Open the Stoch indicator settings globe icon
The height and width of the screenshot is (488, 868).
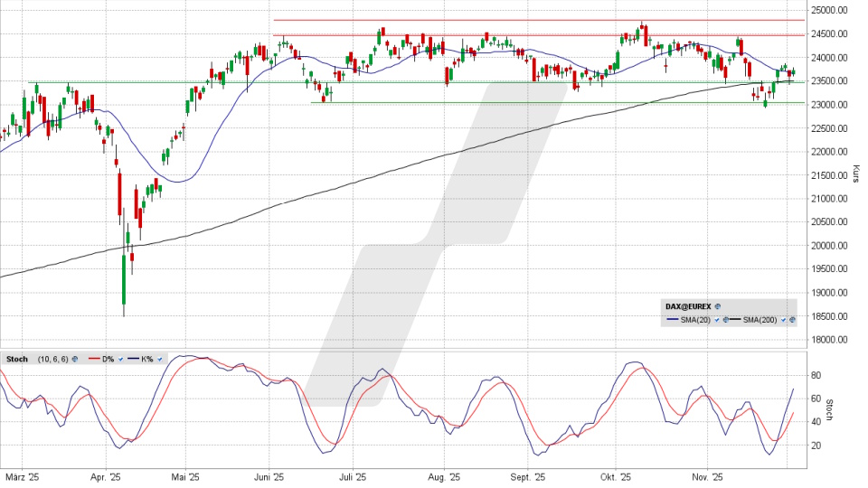74,359
